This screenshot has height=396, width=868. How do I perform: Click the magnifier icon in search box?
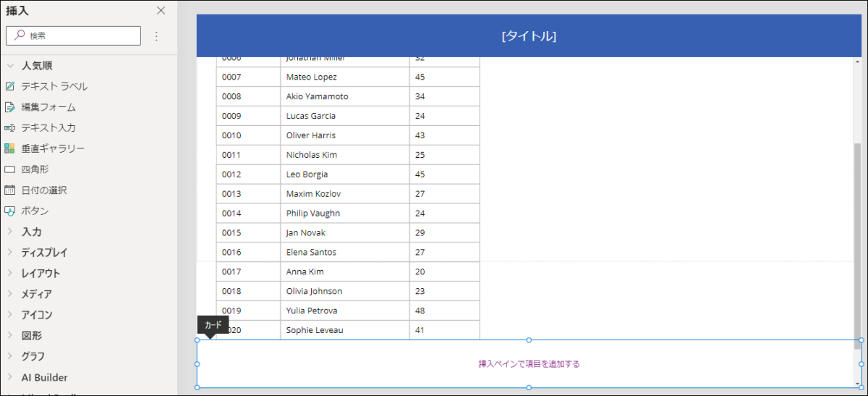pos(20,35)
